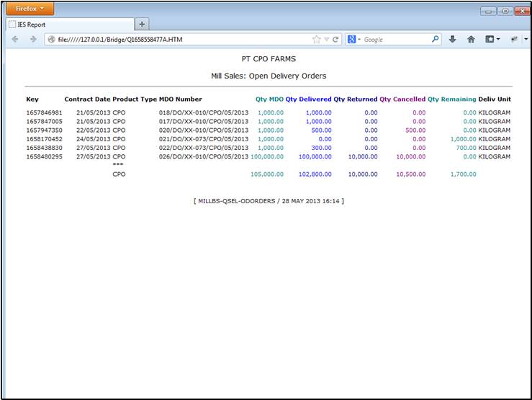
Task: Focus the Google search field
Action: 396,40
